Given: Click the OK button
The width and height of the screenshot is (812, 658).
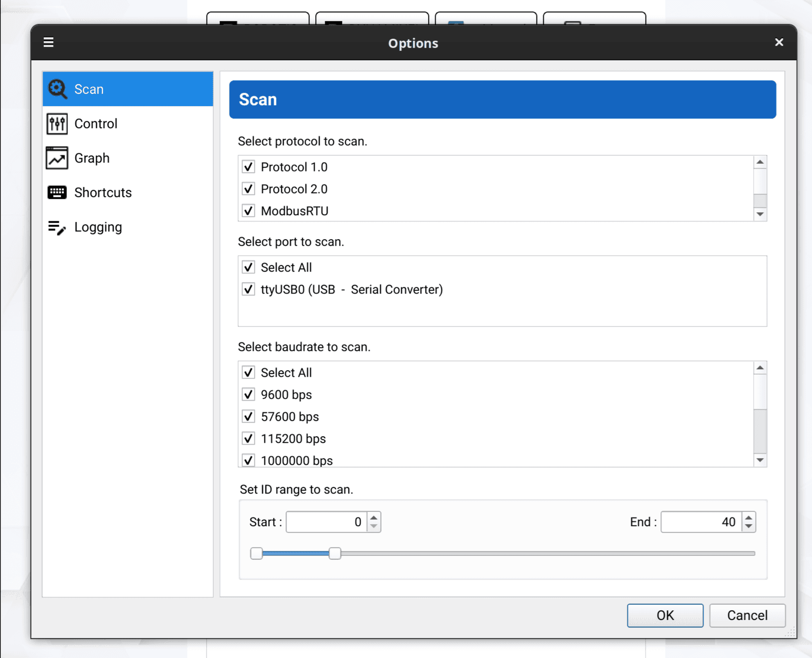Looking at the screenshot, I should (665, 615).
